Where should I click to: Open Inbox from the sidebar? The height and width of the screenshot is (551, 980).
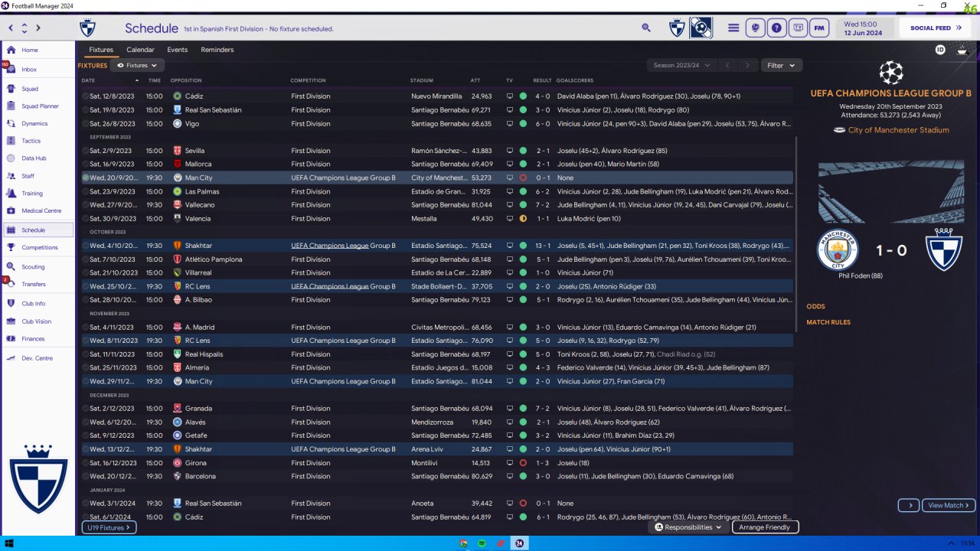pos(38,69)
